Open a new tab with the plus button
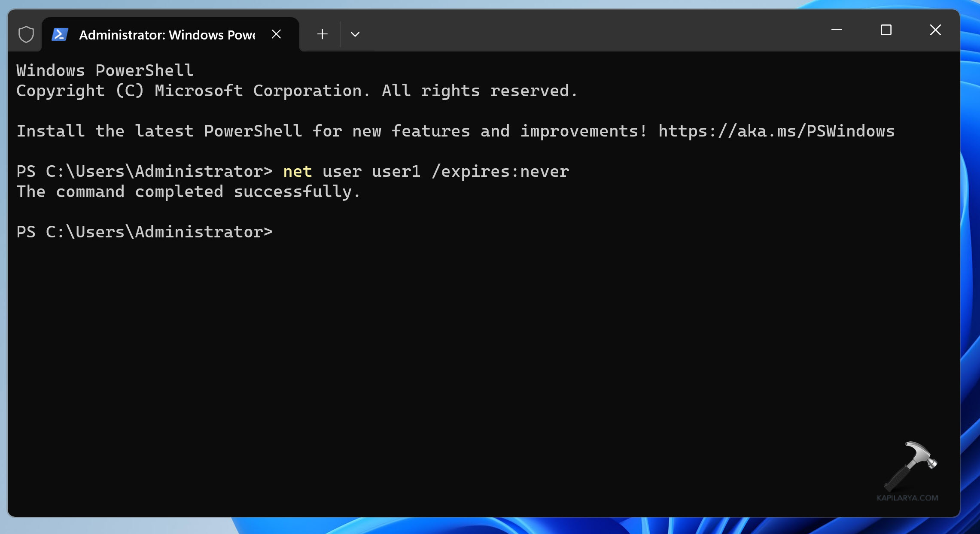Screen dimensions: 980x534 [322, 34]
